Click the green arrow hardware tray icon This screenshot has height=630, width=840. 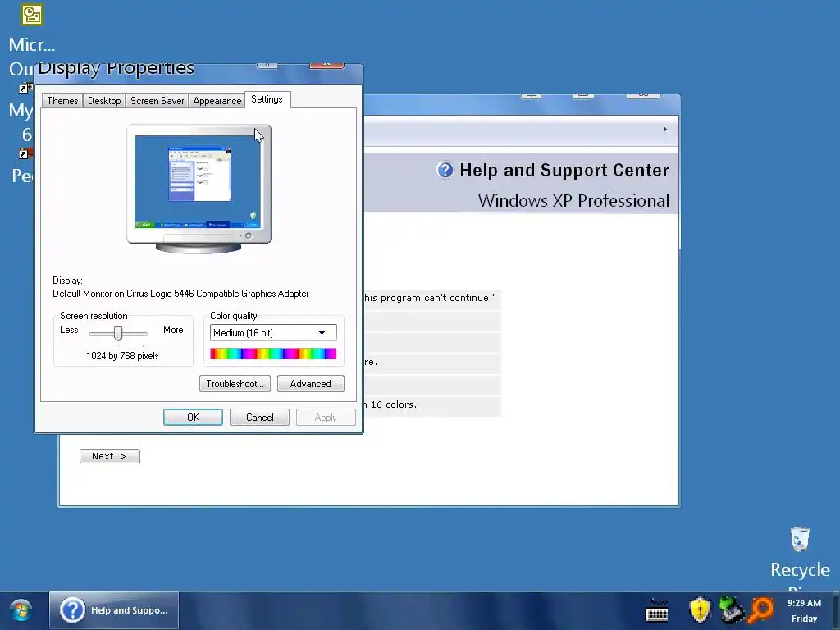click(x=730, y=610)
